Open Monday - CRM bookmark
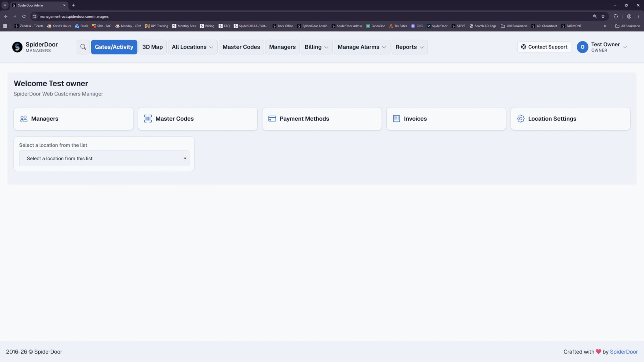 tap(128, 26)
